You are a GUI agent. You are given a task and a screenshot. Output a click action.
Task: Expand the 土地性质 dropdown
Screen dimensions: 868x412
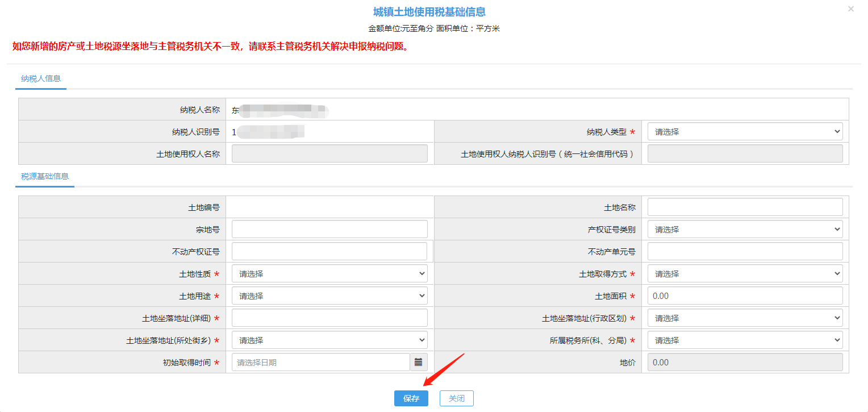tap(329, 274)
